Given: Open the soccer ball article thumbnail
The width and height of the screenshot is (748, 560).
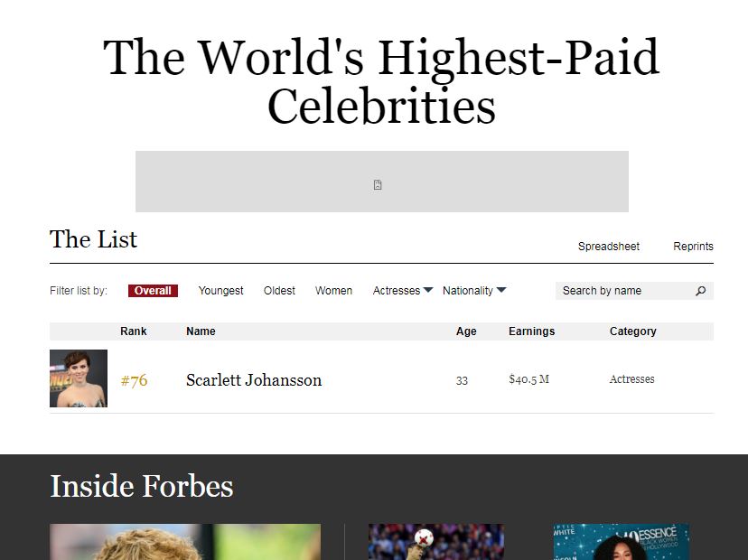Looking at the screenshot, I should (436, 542).
